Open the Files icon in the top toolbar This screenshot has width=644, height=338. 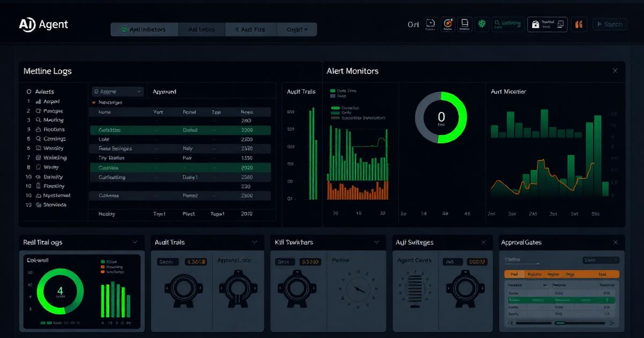(431, 24)
